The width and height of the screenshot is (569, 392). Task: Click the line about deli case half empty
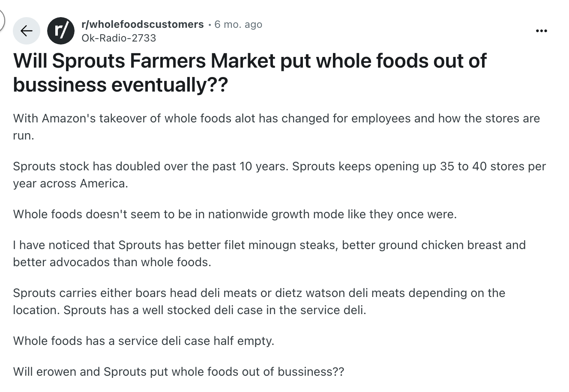pyautogui.click(x=144, y=341)
